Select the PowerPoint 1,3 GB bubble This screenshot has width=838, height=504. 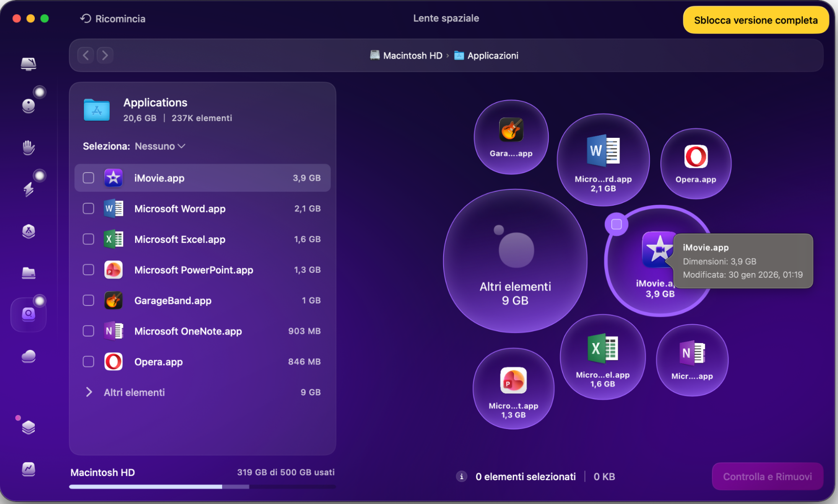point(514,388)
